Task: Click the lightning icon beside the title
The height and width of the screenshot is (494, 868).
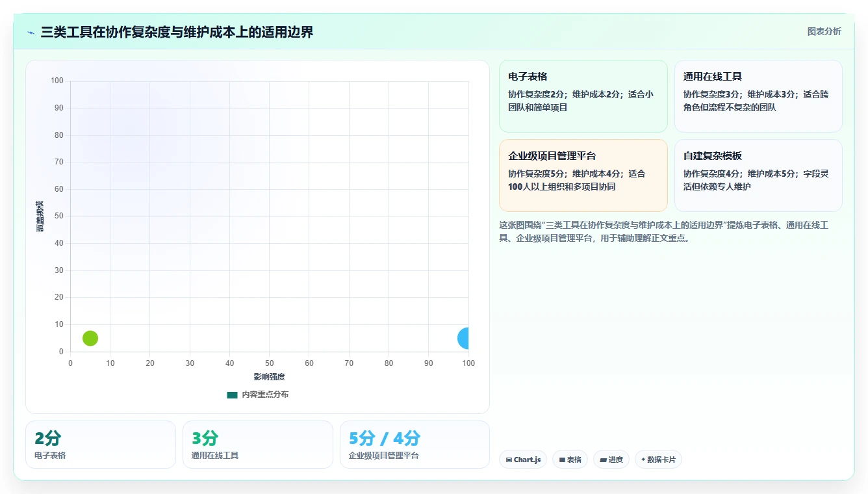Action: click(31, 32)
